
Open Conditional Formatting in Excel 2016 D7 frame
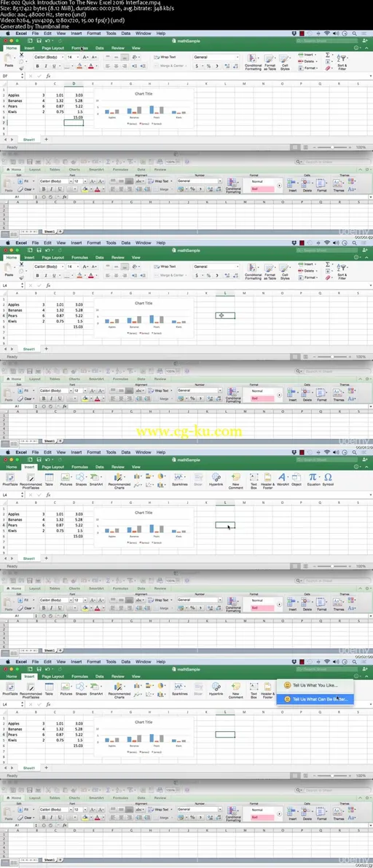[253, 62]
